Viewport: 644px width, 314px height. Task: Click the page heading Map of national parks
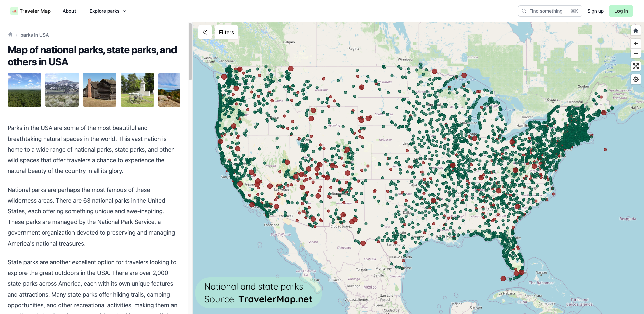pyautogui.click(x=92, y=56)
